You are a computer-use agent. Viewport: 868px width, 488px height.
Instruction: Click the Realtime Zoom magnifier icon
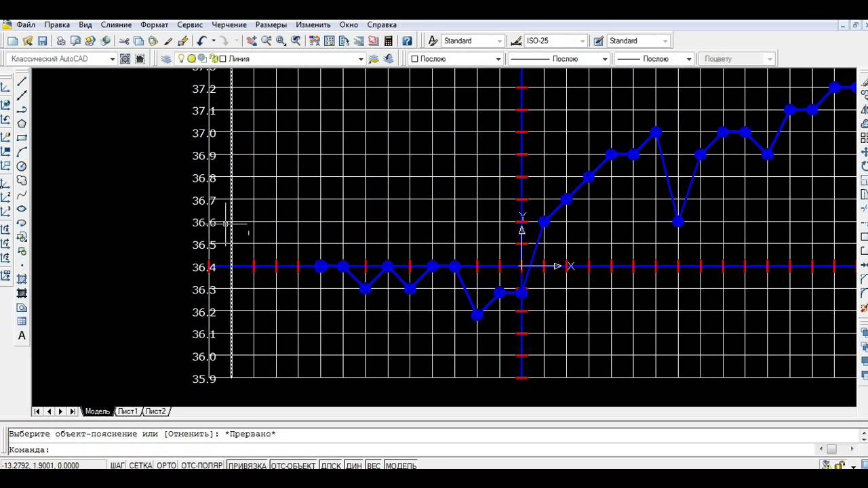click(x=267, y=41)
